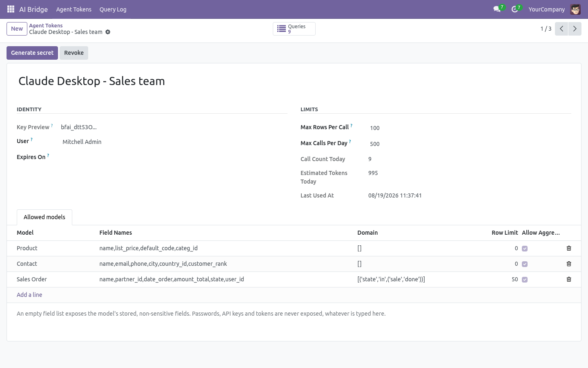The width and height of the screenshot is (588, 368).
Task: Go to the previous record arrow
Action: [561, 29]
